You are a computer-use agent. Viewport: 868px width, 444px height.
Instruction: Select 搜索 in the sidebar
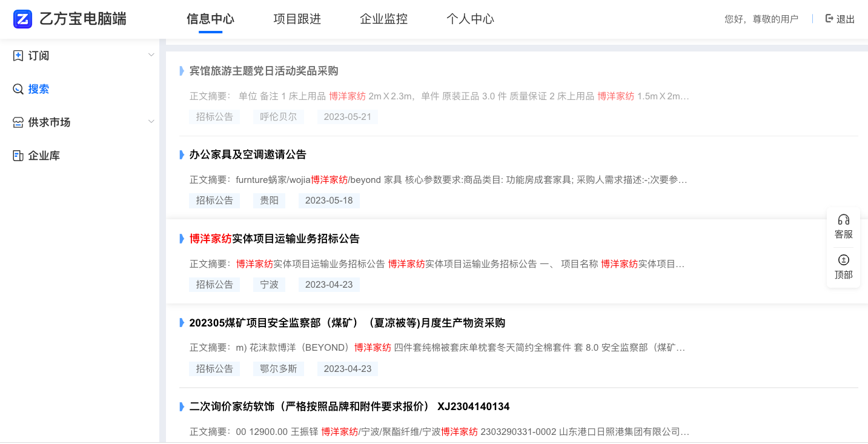39,89
